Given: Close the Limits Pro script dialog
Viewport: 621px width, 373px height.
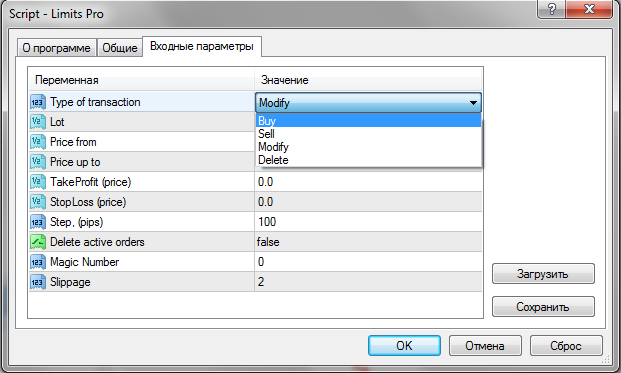Looking at the screenshot, I should pos(589,9).
